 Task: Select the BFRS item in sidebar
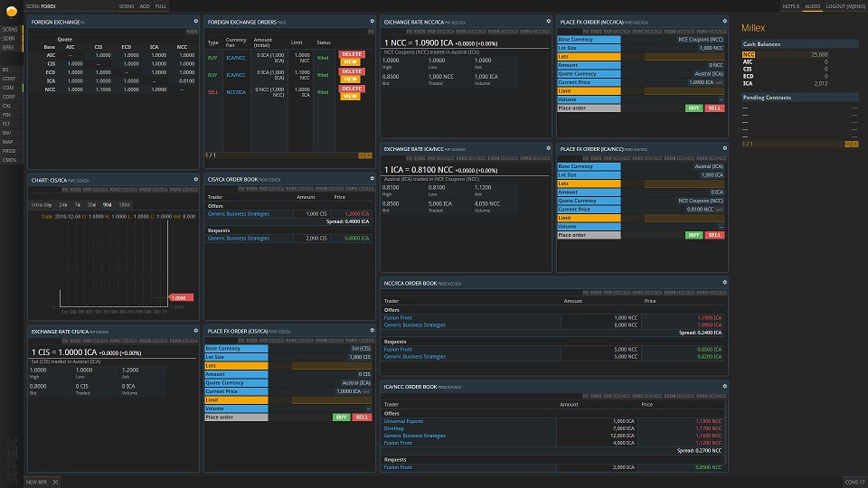[8, 47]
